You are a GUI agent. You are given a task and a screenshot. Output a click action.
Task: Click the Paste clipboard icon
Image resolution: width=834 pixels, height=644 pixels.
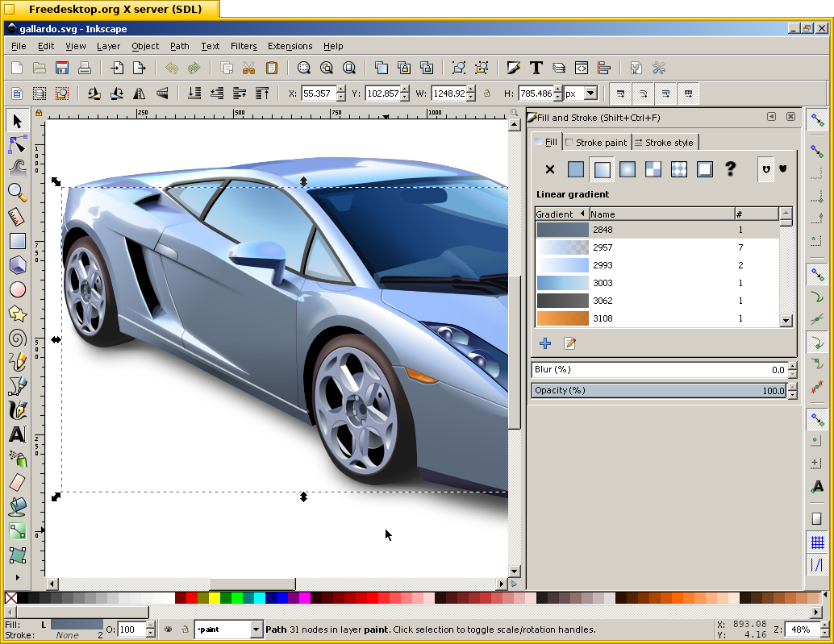coord(272,68)
